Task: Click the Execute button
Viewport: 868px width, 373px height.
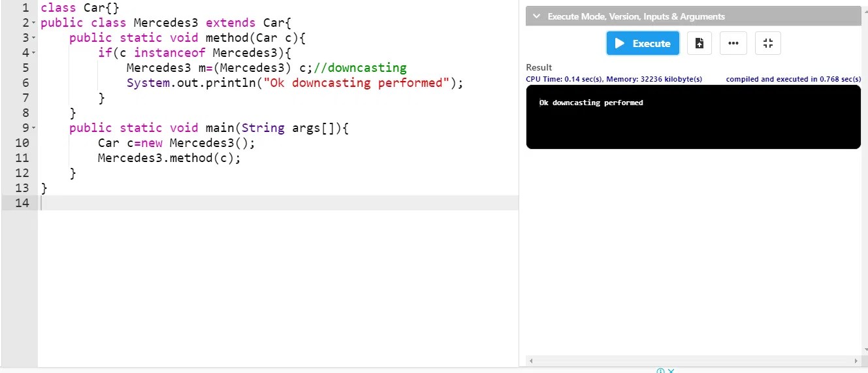Action: 643,43
